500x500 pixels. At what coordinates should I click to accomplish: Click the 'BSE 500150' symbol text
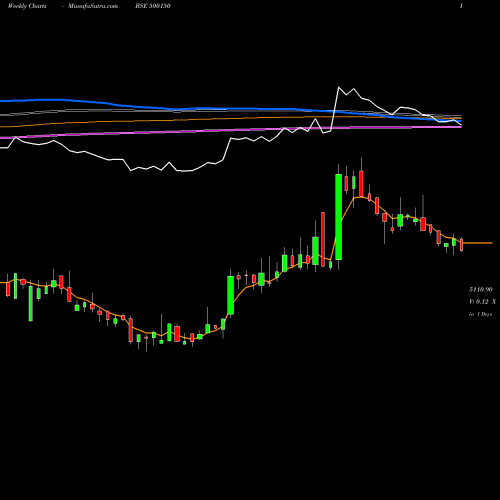pyautogui.click(x=153, y=6)
